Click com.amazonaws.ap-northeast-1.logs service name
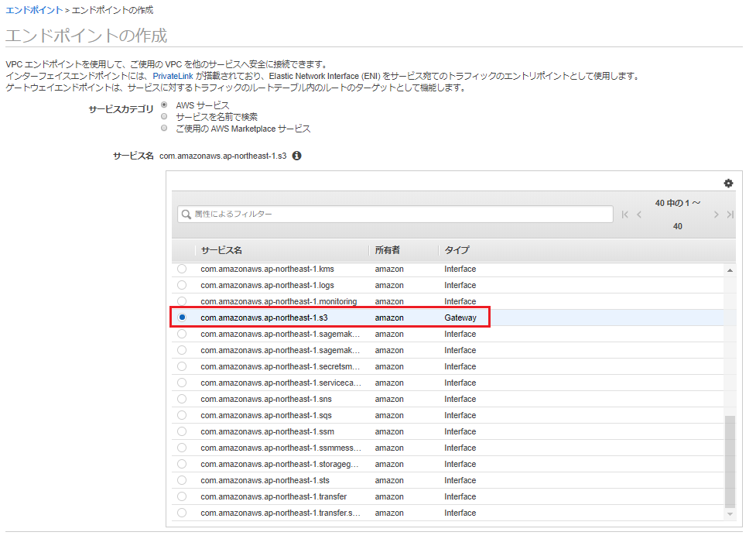 [267, 285]
